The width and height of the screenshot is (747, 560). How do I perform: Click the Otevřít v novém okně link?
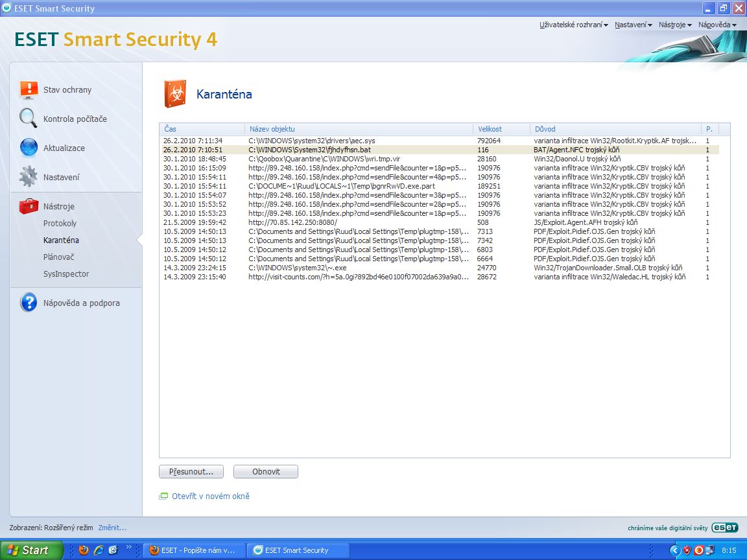click(210, 496)
